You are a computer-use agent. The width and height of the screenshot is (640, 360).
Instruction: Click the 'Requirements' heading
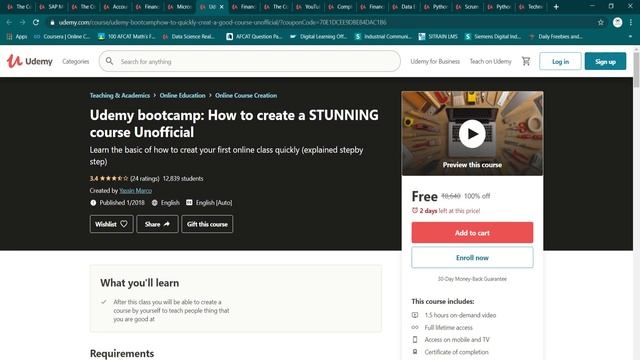[x=122, y=353]
